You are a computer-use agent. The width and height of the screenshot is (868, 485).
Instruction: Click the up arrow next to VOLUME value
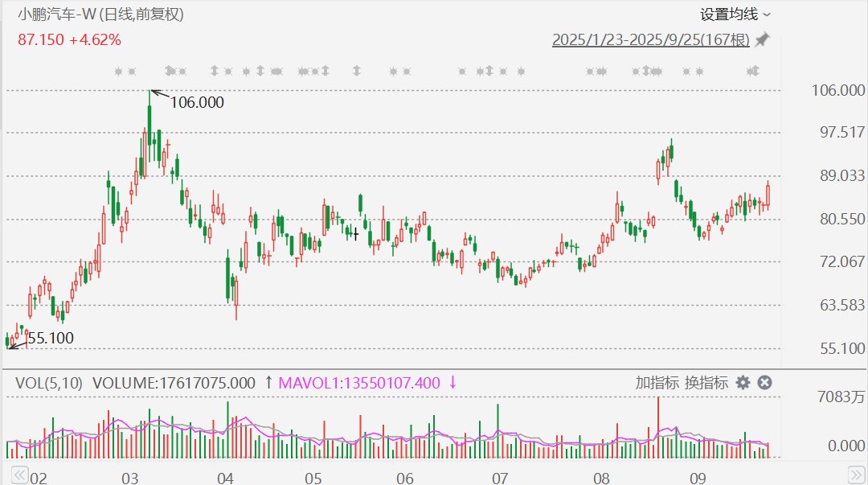tap(268, 383)
